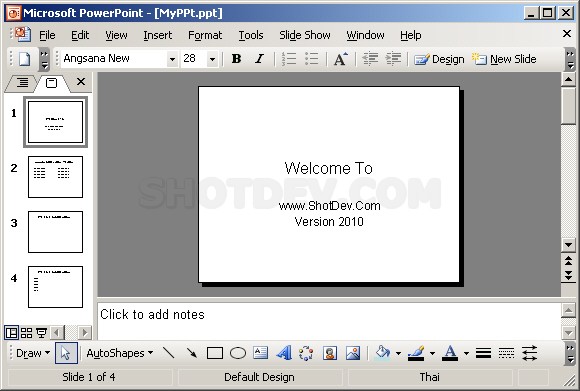Screen dimensions: 580x391
Task: Choose the Oval shape tool
Action: tap(237, 353)
